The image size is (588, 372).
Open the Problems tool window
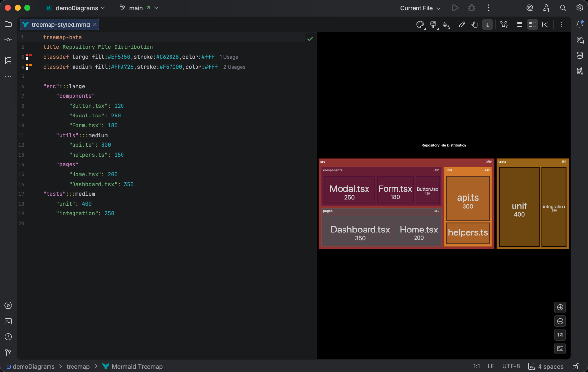point(8,337)
